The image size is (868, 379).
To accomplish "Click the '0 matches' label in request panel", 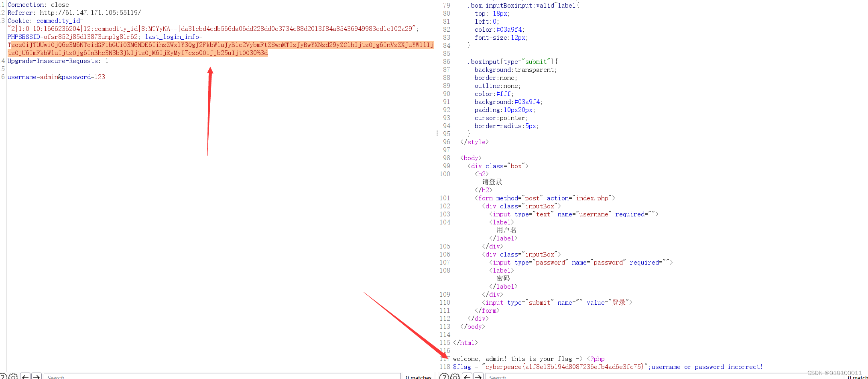I will pos(418,377).
